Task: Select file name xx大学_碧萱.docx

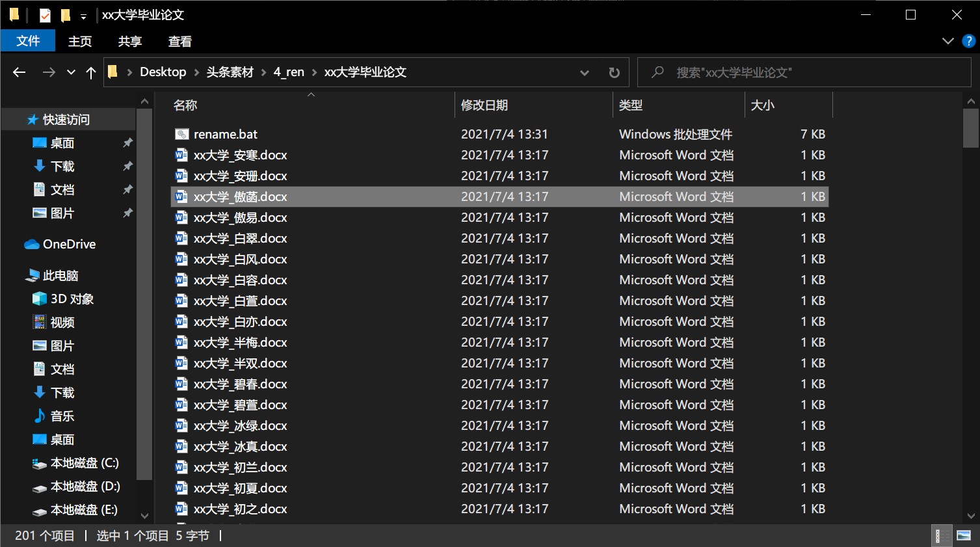Action: click(240, 405)
